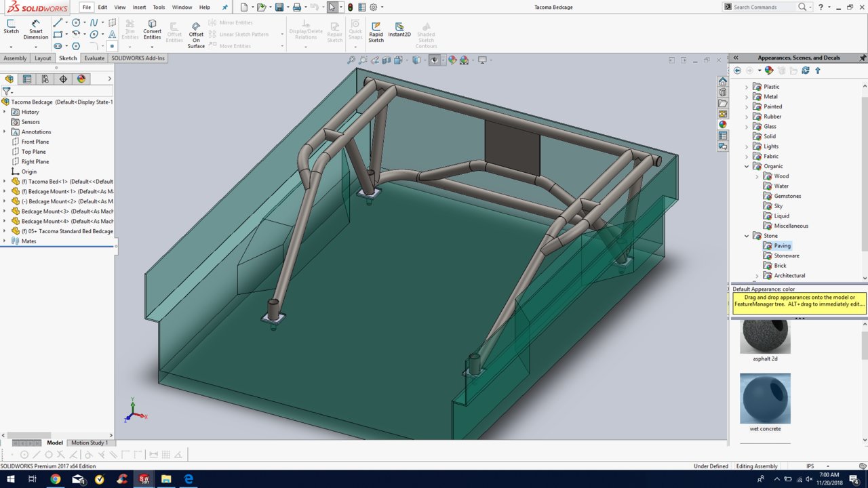Toggle the Appearances task pane pin
868x488 pixels.
[863, 58]
